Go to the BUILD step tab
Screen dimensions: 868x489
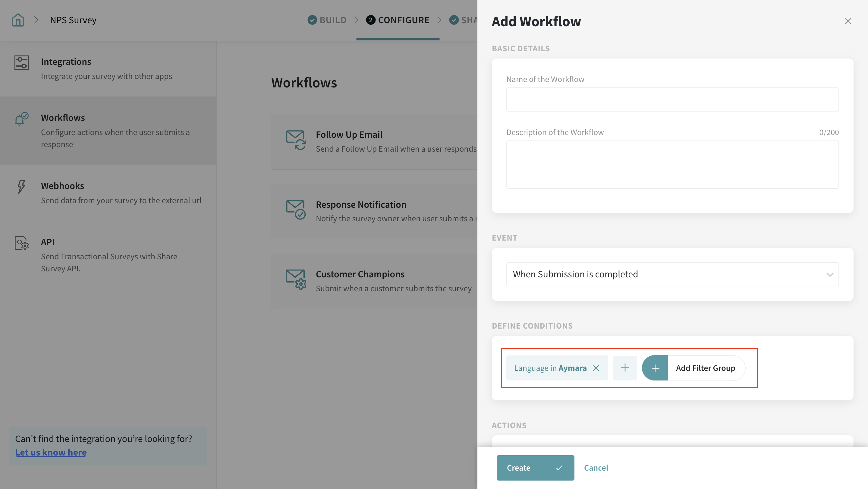pos(327,20)
